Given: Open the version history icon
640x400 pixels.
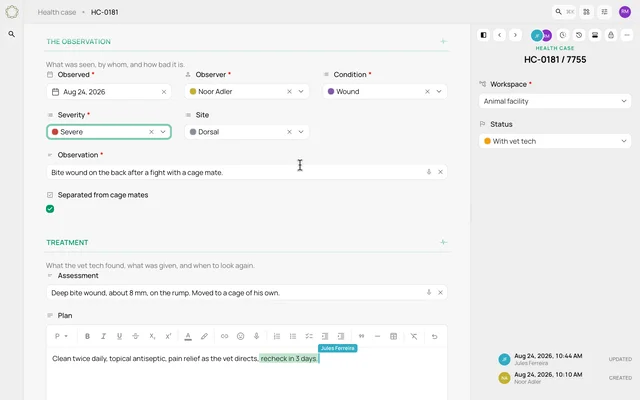Looking at the screenshot, I should [579, 35].
